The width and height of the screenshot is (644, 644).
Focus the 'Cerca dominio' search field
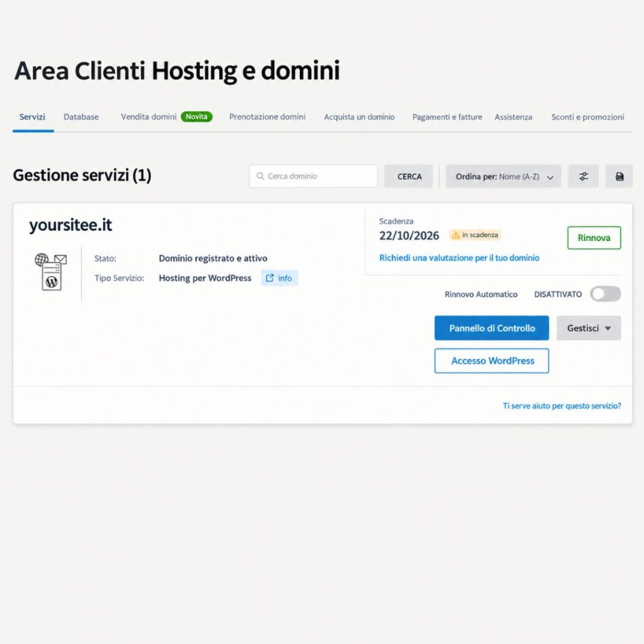(313, 176)
